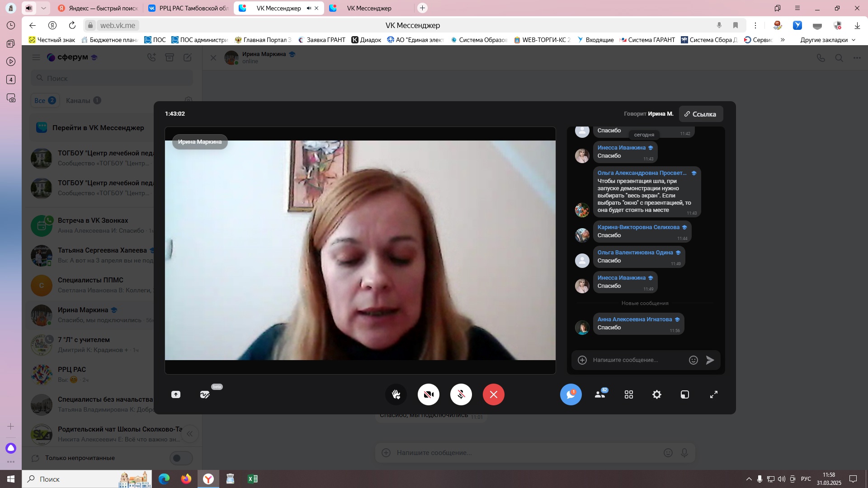Collapse the chat list sidebar

point(190,434)
